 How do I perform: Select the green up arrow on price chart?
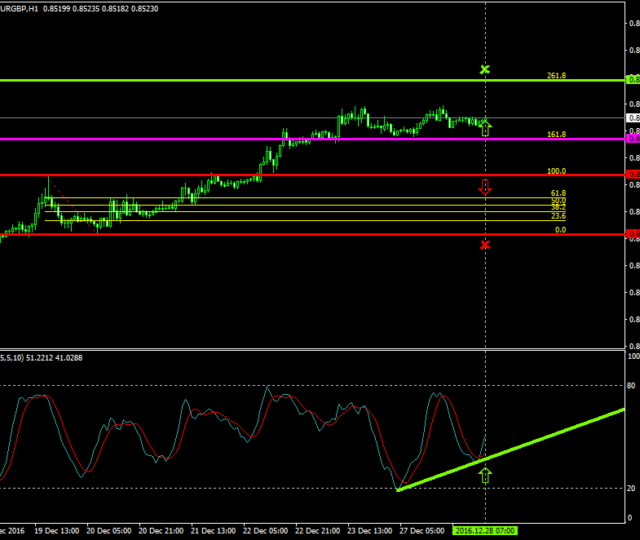pos(486,127)
